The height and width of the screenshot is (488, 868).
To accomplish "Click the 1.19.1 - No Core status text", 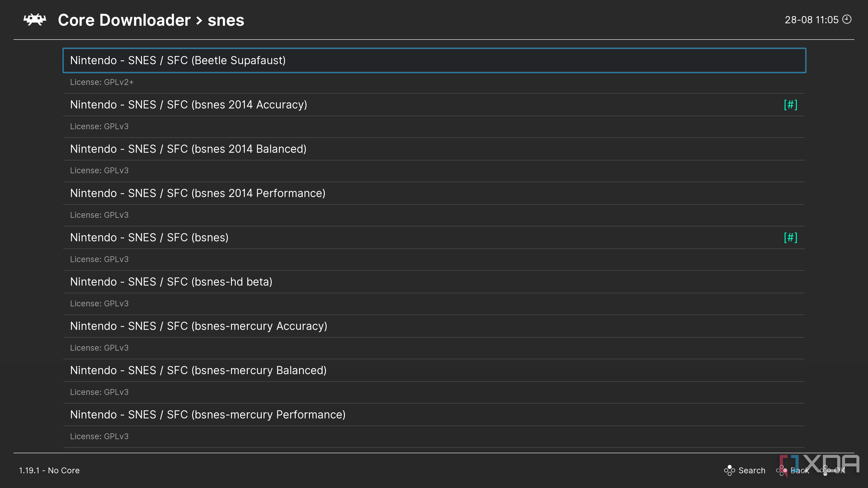I will coord(49,470).
